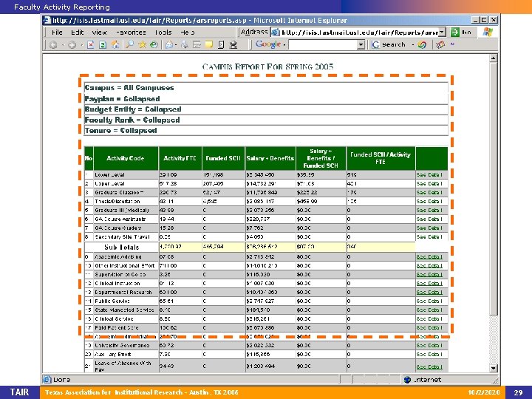Open the Favorites star icon
Screen dimensions: 532x399
click(142, 44)
